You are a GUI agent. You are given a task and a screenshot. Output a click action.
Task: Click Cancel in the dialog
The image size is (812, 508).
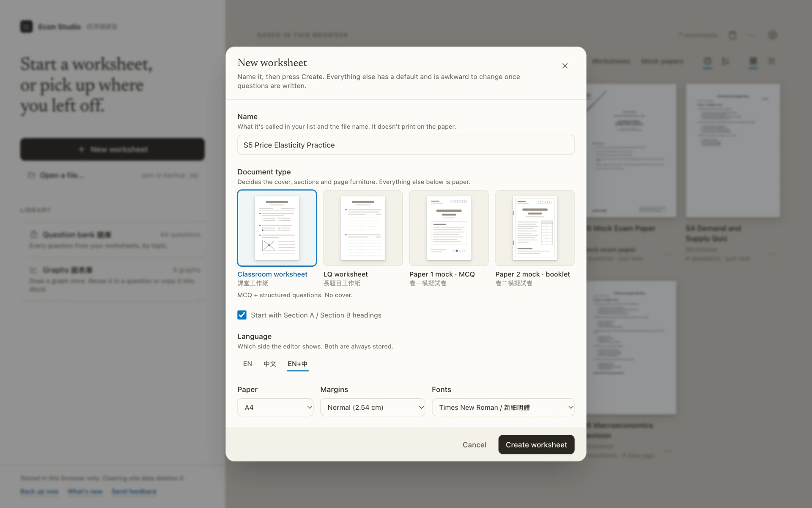[x=475, y=444]
